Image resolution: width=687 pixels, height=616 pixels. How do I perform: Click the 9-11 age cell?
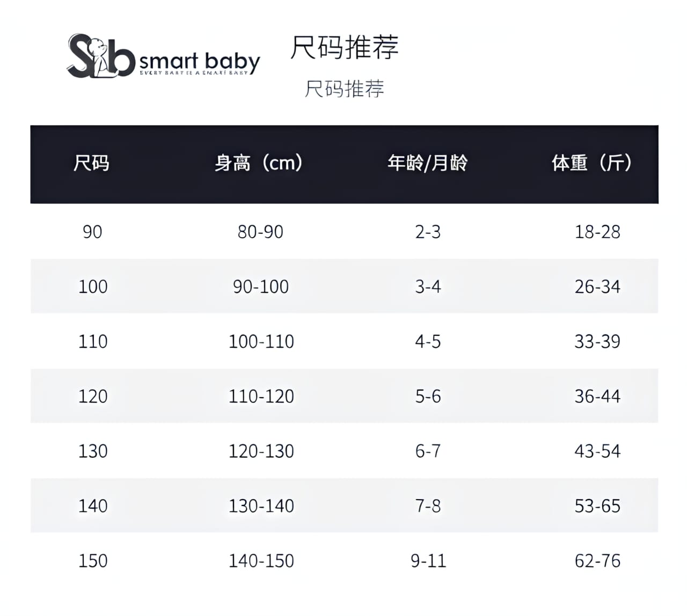pos(428,561)
